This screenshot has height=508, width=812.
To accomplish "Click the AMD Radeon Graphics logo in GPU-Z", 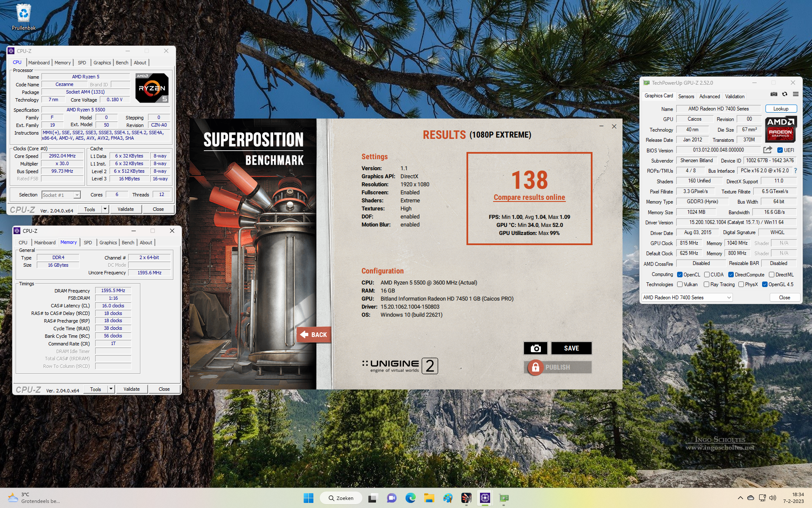I will pos(780,129).
